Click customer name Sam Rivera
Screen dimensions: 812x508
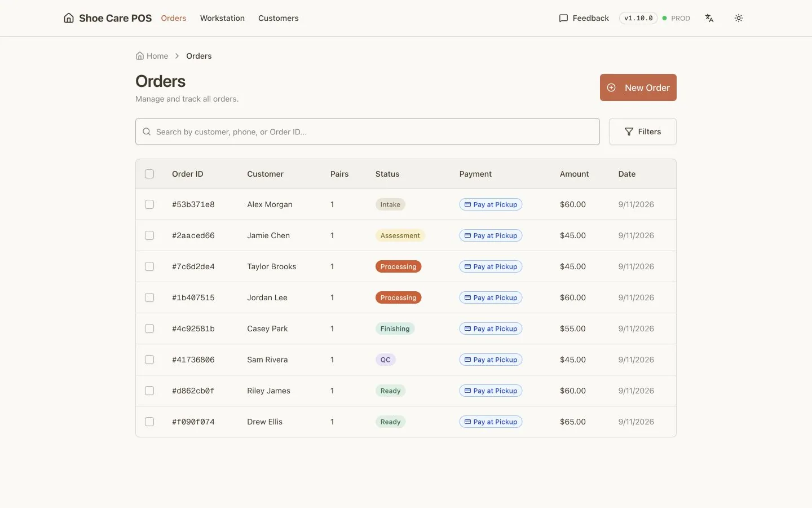pyautogui.click(x=267, y=360)
